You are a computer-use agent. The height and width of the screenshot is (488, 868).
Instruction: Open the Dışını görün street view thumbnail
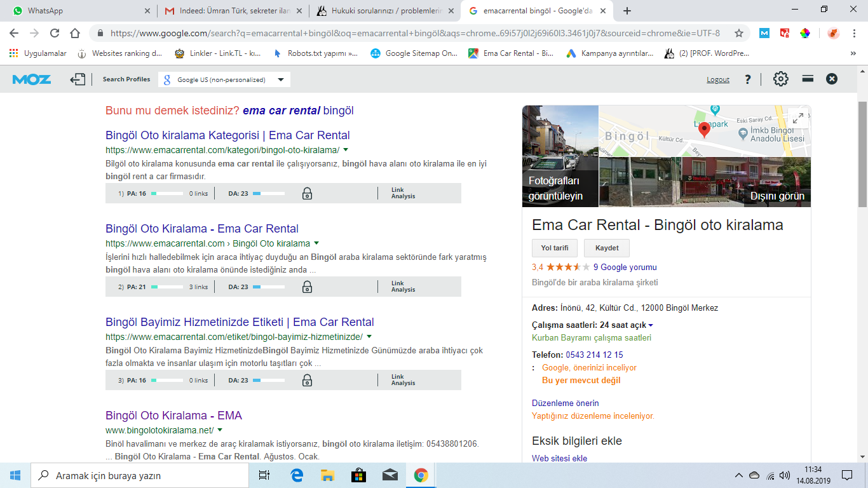coord(705,182)
